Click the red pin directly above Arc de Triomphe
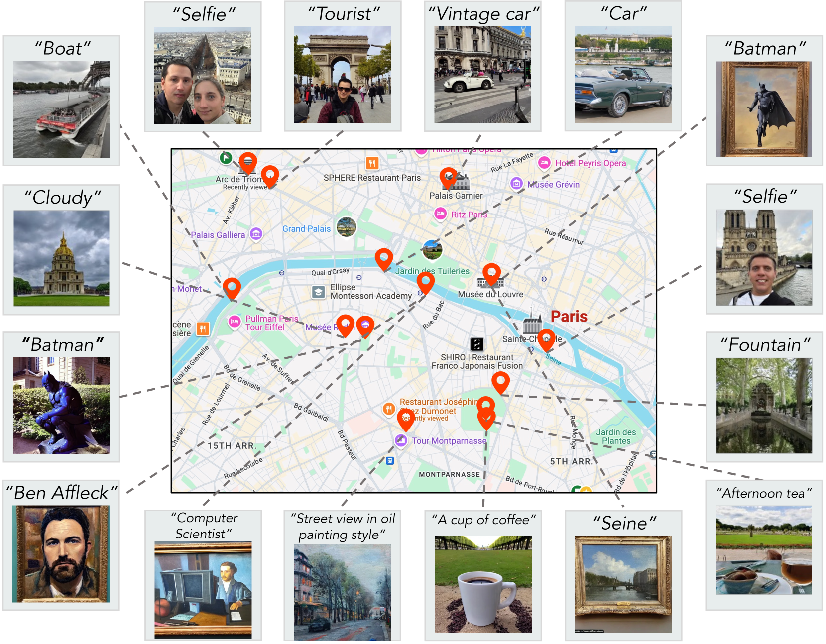This screenshot has width=826, height=644. 248,164
